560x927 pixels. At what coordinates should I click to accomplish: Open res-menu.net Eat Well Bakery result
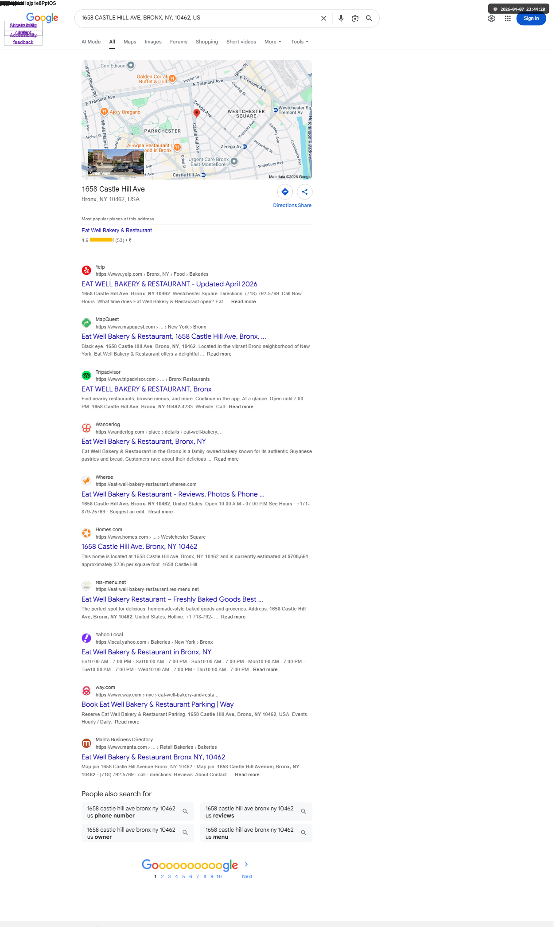click(172, 599)
